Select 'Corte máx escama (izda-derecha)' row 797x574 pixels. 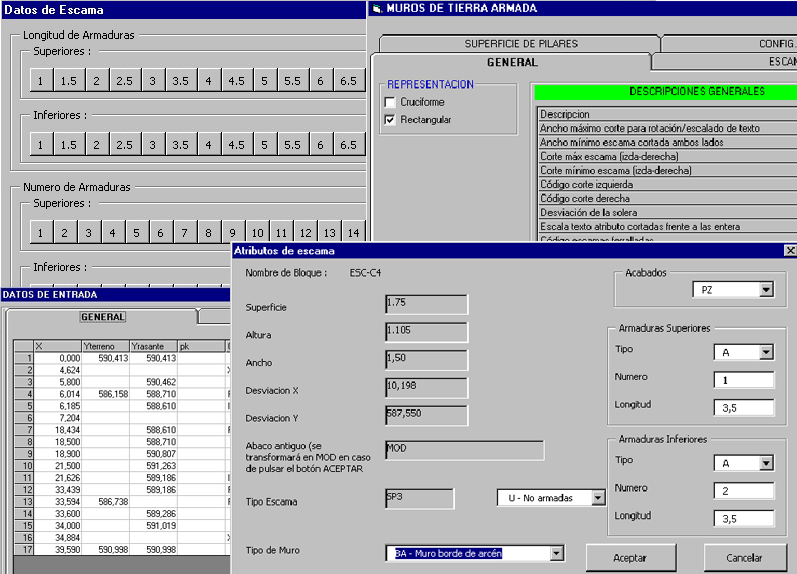tap(667, 157)
